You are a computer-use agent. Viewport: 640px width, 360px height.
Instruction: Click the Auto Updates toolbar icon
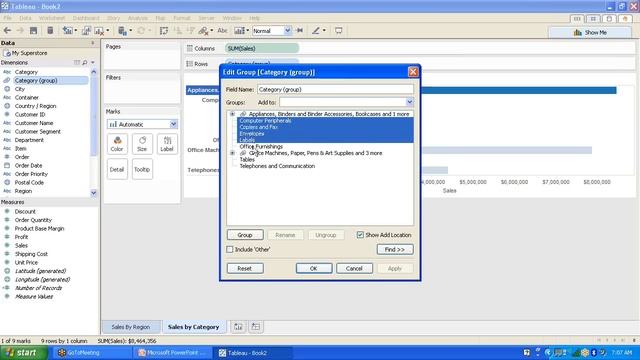pos(122,31)
